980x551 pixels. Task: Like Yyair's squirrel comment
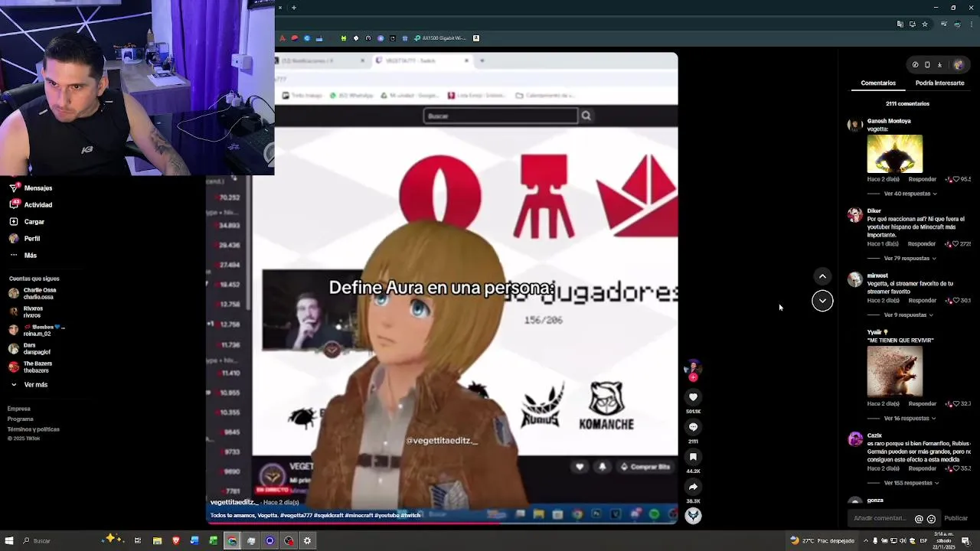955,404
